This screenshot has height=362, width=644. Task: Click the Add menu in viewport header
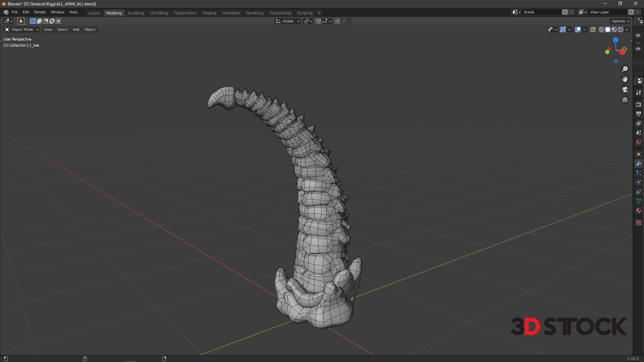[76, 29]
